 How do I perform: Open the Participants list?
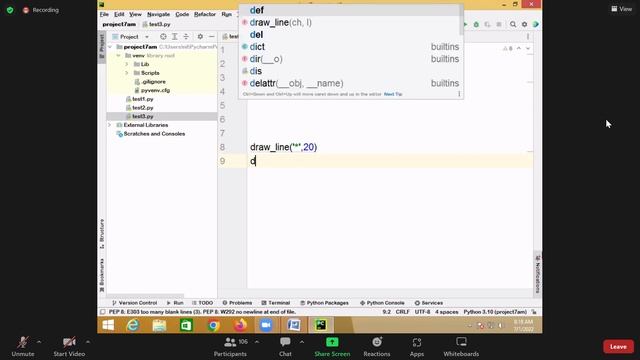230,347
